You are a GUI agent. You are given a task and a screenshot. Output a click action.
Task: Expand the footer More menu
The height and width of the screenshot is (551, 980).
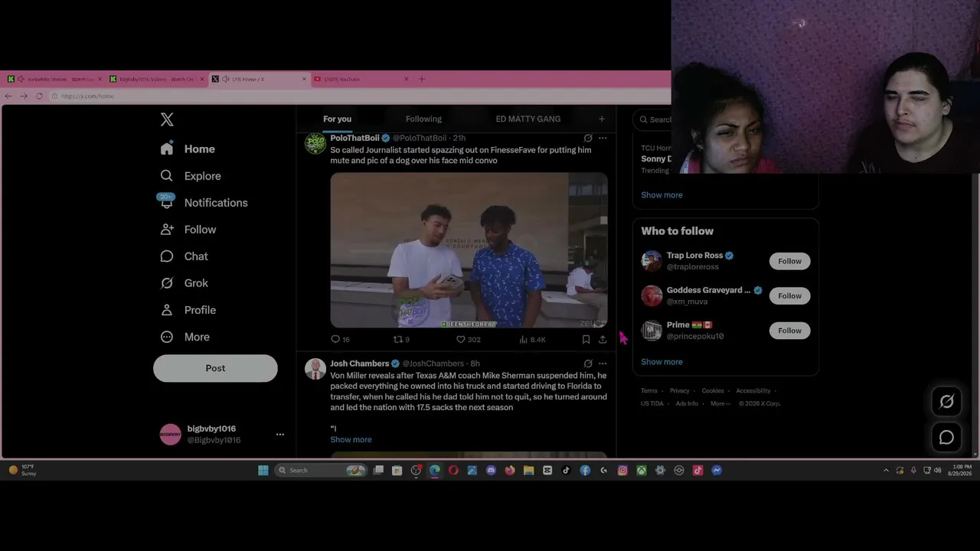tap(720, 404)
